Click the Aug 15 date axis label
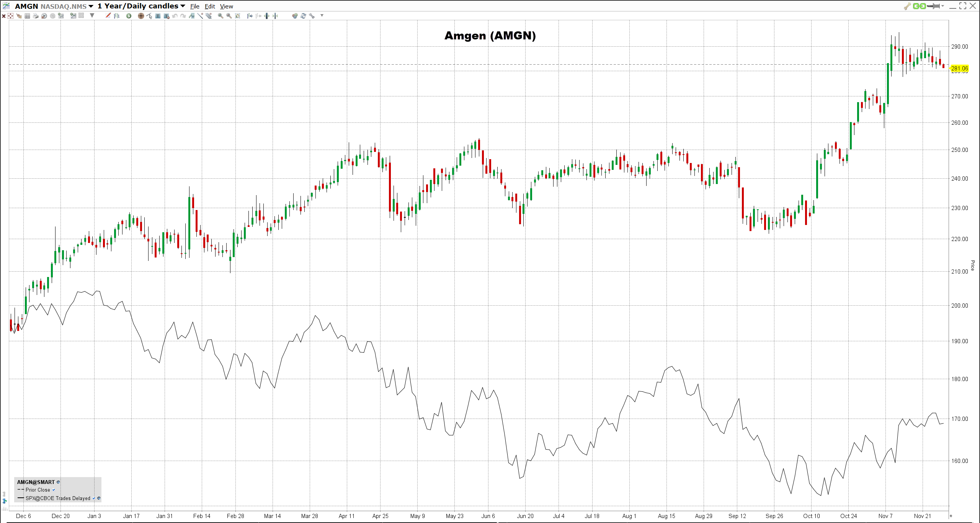980x523 pixels. pyautogui.click(x=666, y=516)
